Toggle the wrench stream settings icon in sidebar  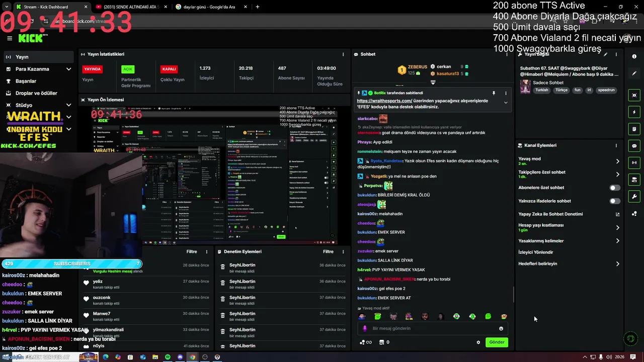[634, 197]
